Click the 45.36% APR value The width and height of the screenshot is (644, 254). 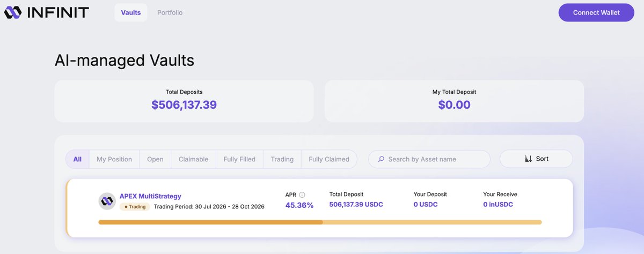point(299,205)
